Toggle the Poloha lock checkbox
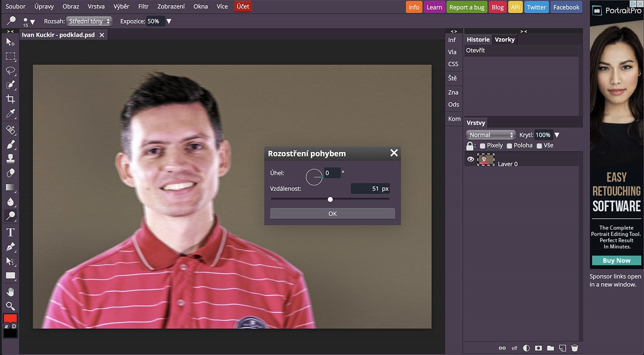This screenshot has width=644, height=355. (509, 146)
